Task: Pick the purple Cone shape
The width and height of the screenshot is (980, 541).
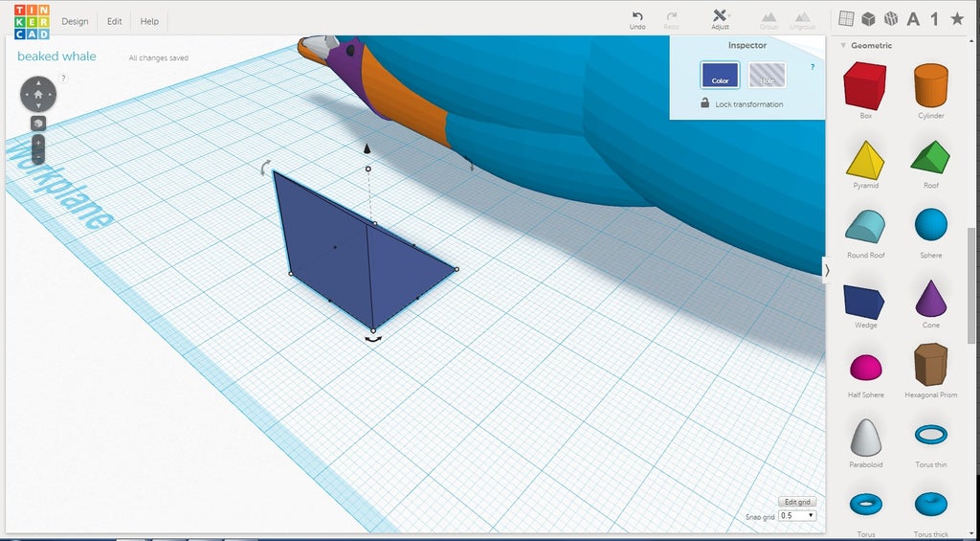Action: [931, 298]
